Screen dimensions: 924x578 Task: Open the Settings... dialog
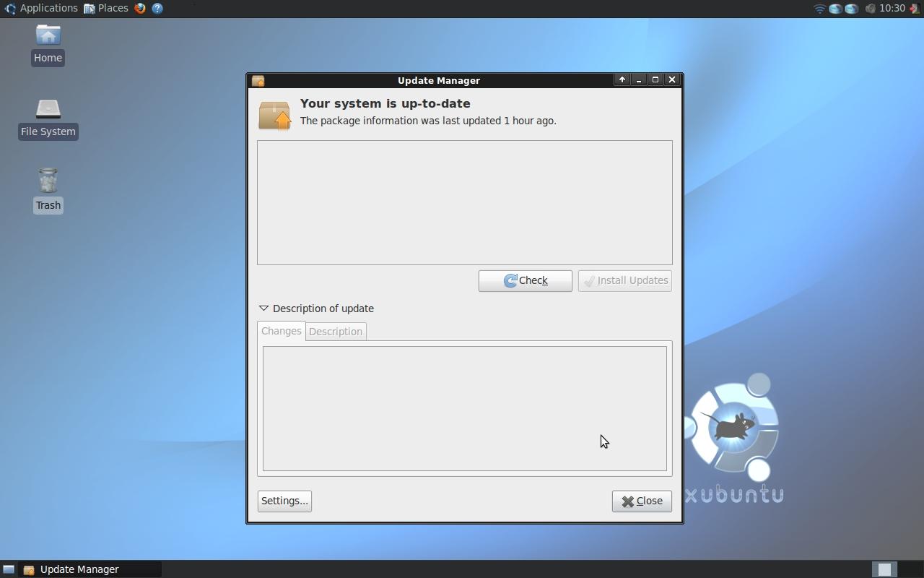point(284,501)
